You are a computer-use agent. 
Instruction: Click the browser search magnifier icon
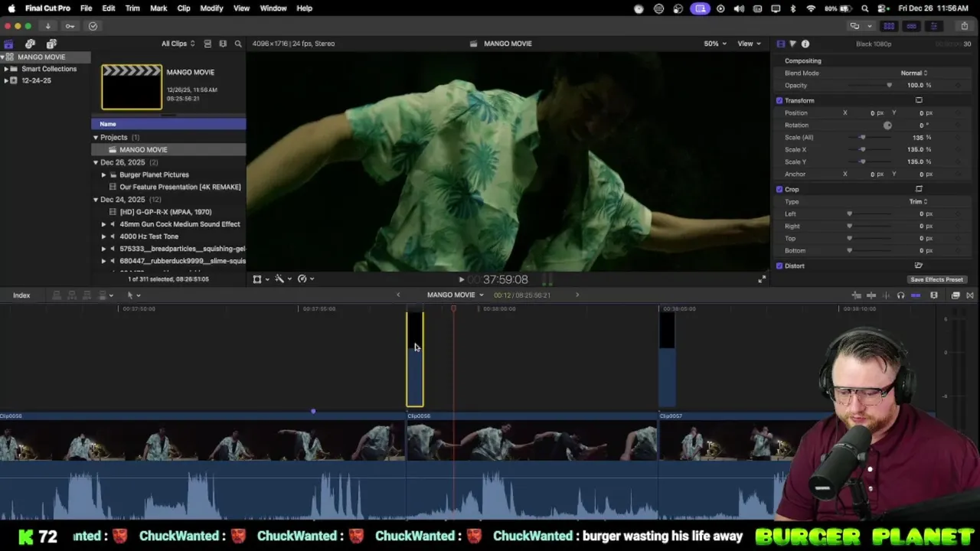click(238, 44)
